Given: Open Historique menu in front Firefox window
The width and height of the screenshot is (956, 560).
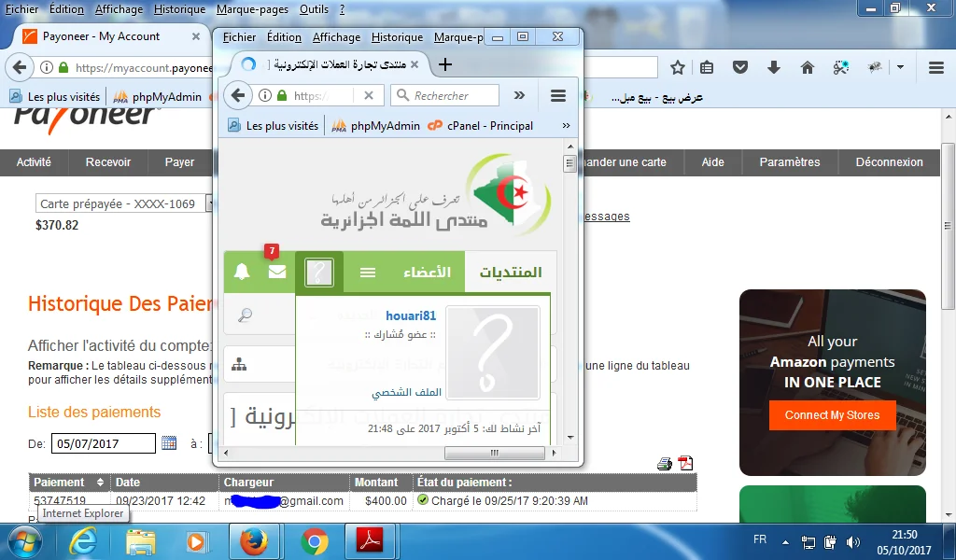Looking at the screenshot, I should click(397, 37).
